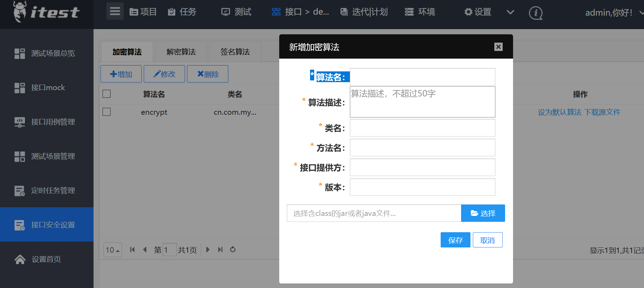Go to 测试场景总览 in sidebar

click(47, 53)
